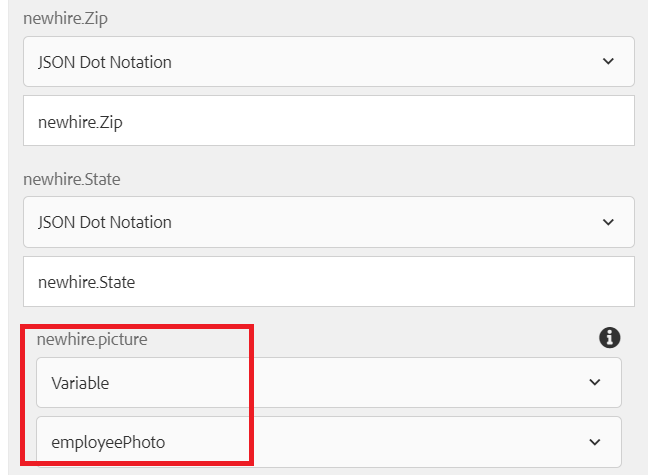
Task: Select the 'newhire.State' text inside the input box
Action: click(x=86, y=282)
